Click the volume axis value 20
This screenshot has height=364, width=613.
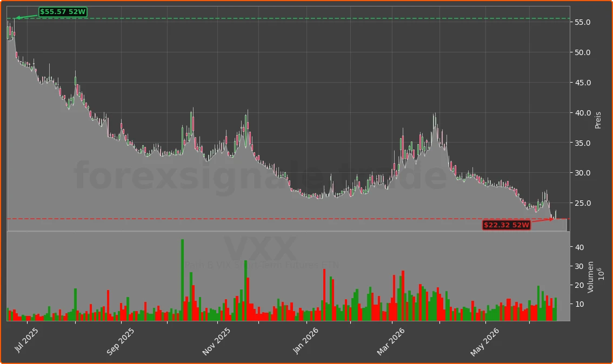point(579,285)
